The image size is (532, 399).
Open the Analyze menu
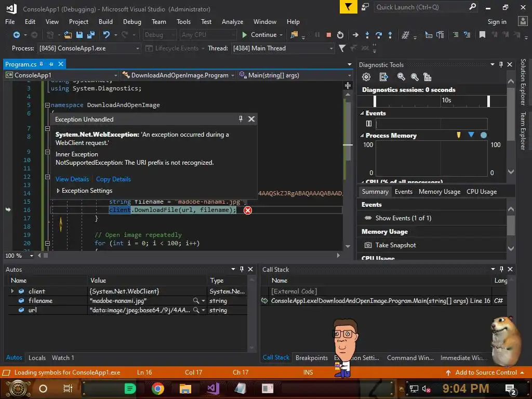(232, 22)
